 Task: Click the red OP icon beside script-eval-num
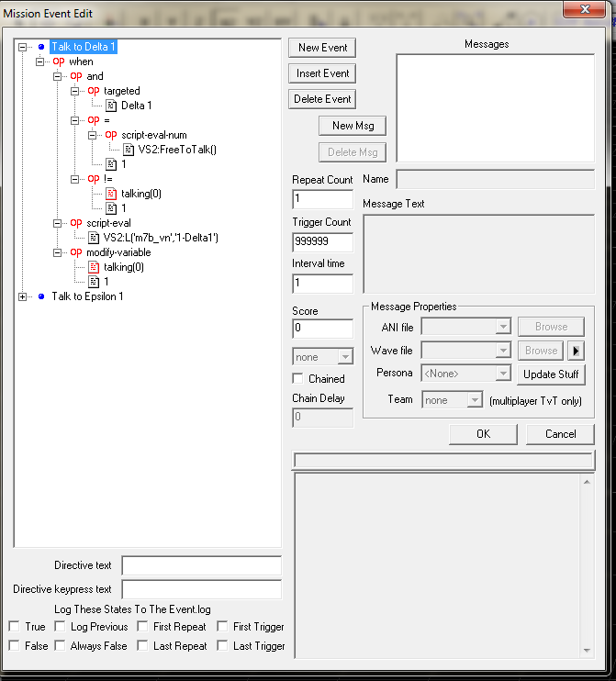111,135
